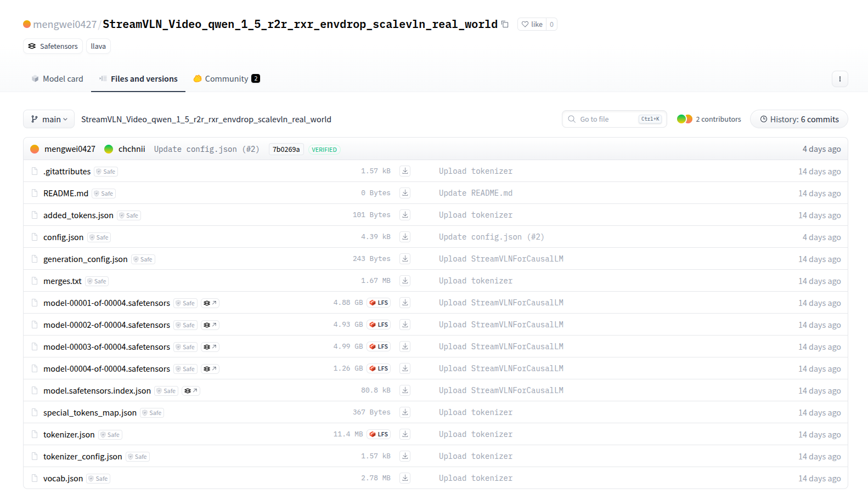Image resolution: width=868 pixels, height=500 pixels.
Task: Open safetensors viewer for model-00002-of-00004
Action: [x=210, y=325]
